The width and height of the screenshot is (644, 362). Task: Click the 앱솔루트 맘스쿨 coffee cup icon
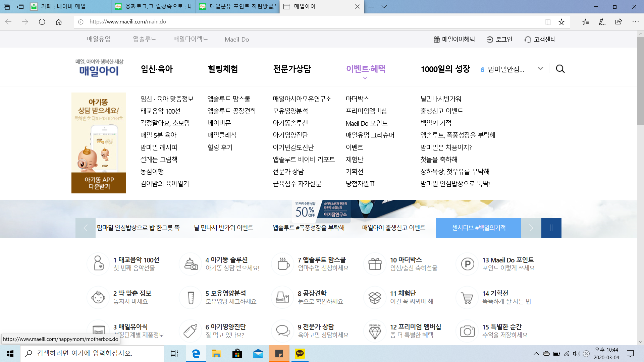(x=283, y=263)
